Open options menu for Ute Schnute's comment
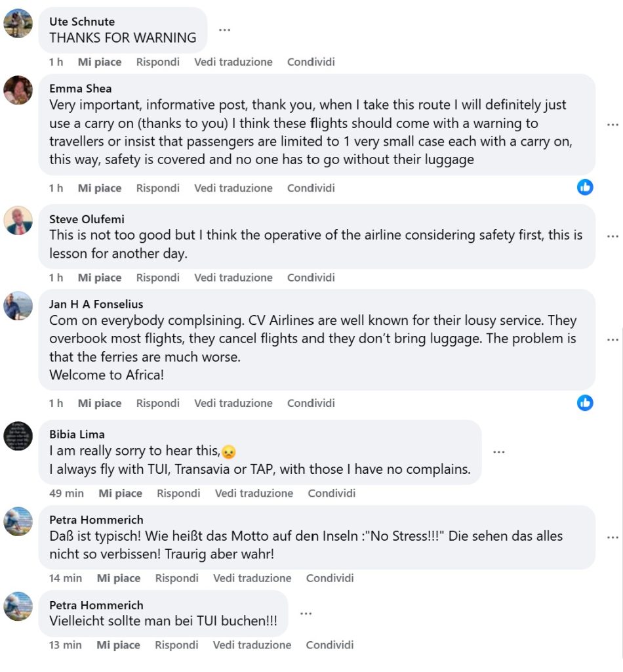Viewport: 623px width, 672px height. 224,30
